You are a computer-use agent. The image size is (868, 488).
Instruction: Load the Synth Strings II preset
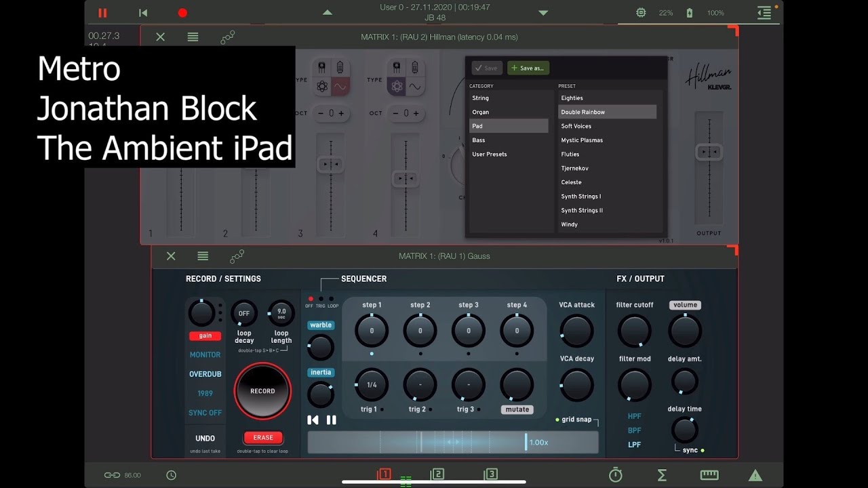coord(607,210)
